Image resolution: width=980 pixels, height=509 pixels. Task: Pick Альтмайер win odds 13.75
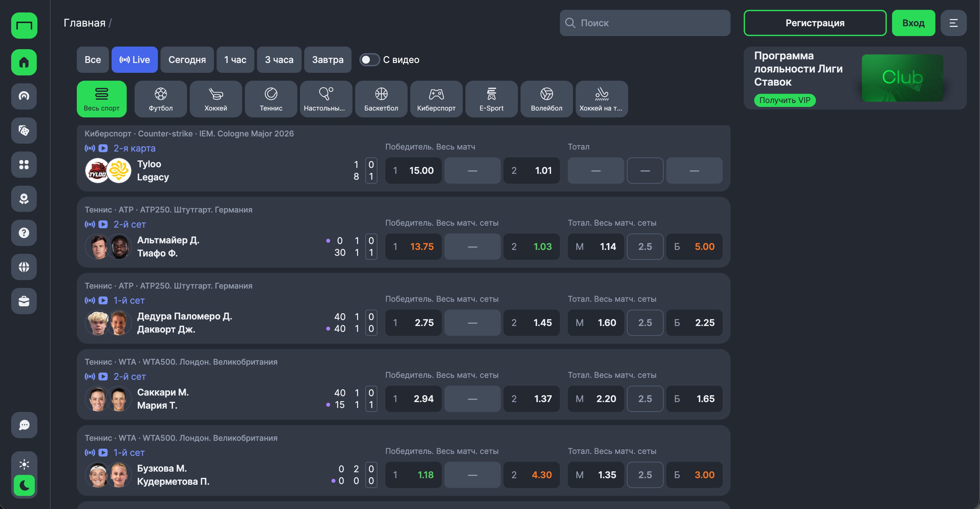tap(413, 247)
